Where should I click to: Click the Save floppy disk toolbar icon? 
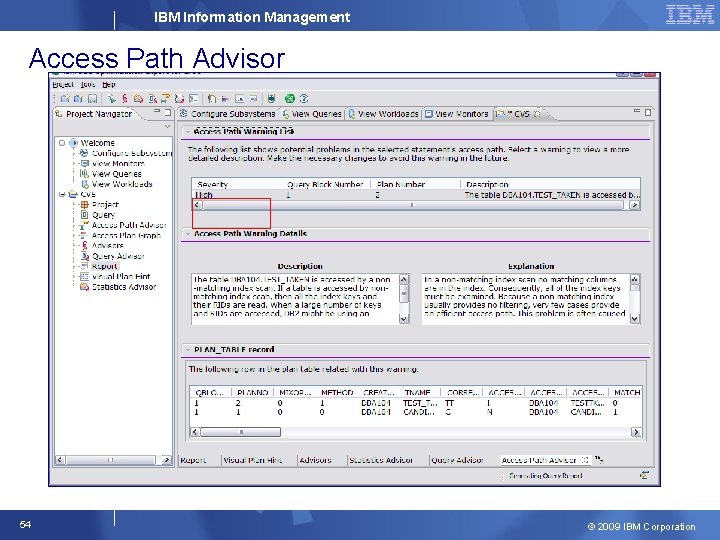coord(92,99)
